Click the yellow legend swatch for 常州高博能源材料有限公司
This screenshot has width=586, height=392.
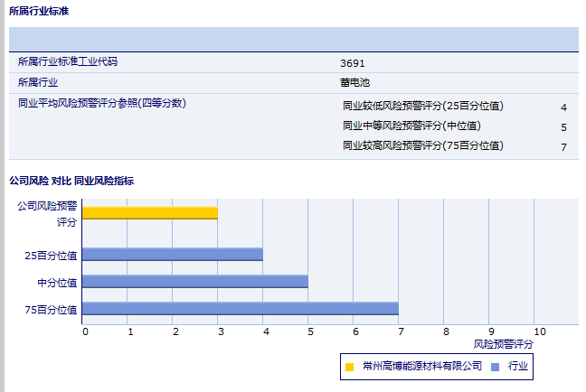pos(349,367)
